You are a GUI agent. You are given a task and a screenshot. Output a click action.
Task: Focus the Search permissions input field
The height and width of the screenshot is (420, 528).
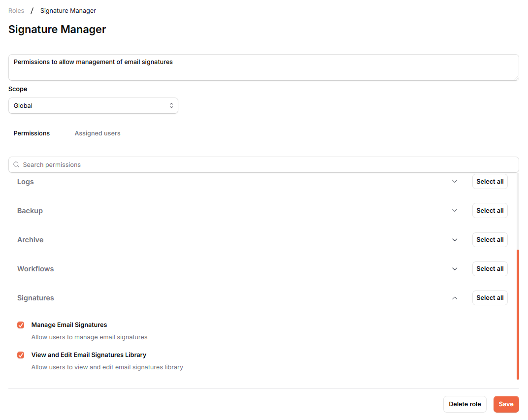(x=264, y=164)
